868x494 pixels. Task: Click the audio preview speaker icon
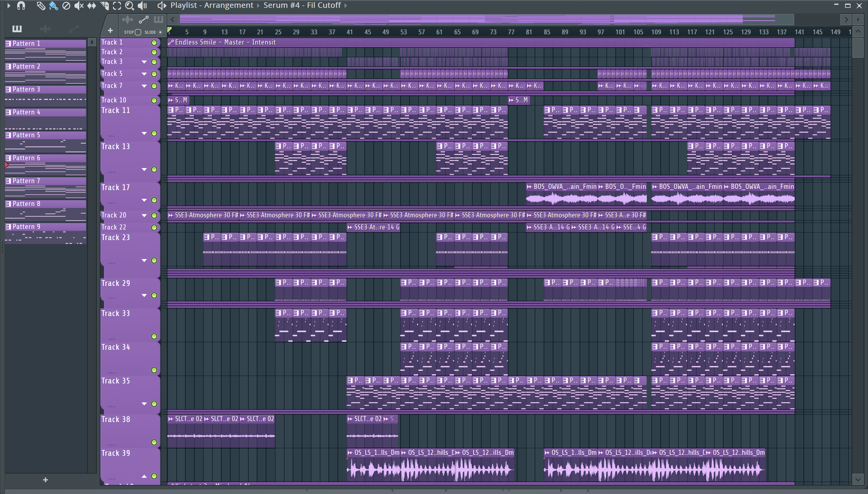pos(162,5)
